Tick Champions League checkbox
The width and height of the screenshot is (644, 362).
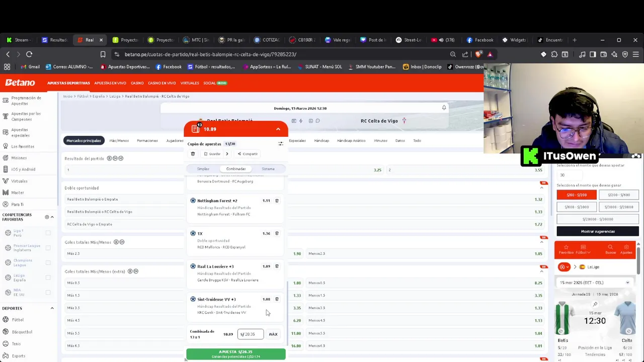(48, 262)
